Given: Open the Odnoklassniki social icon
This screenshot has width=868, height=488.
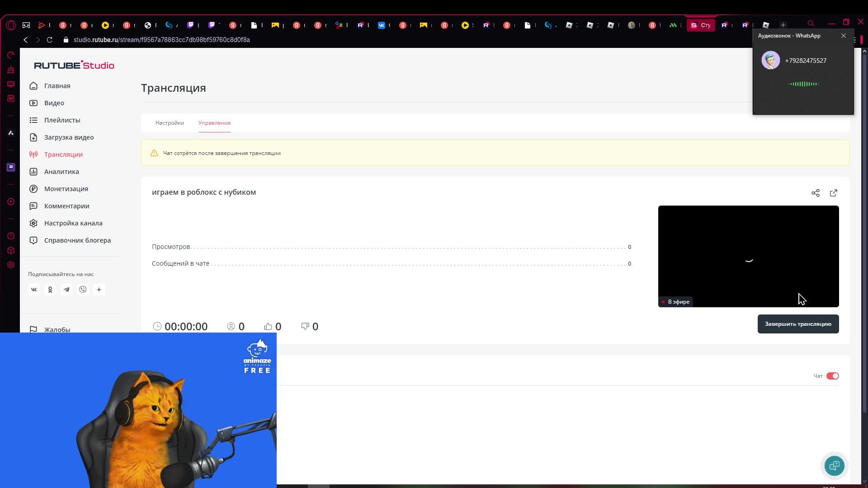Looking at the screenshot, I should pos(50,290).
